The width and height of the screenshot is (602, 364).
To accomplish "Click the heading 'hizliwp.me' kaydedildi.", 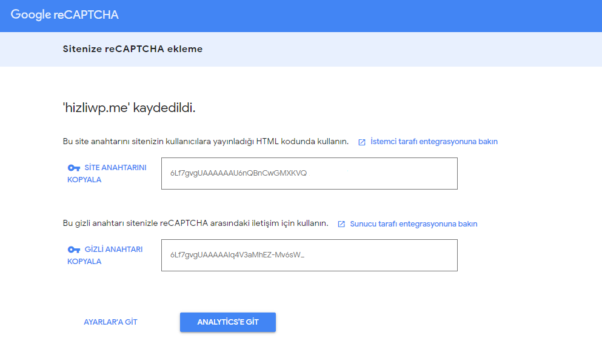I will click(x=129, y=108).
